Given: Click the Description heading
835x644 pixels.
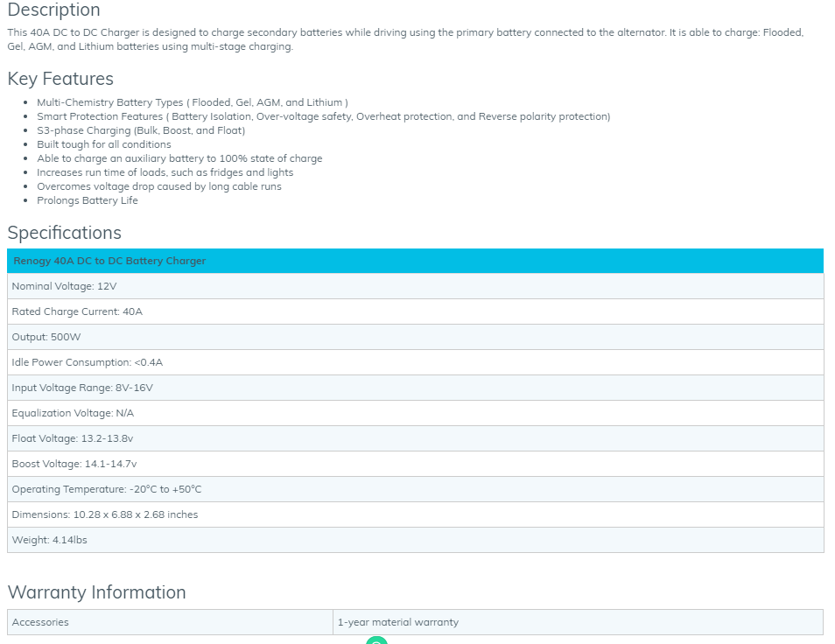Looking at the screenshot, I should pos(53,10).
